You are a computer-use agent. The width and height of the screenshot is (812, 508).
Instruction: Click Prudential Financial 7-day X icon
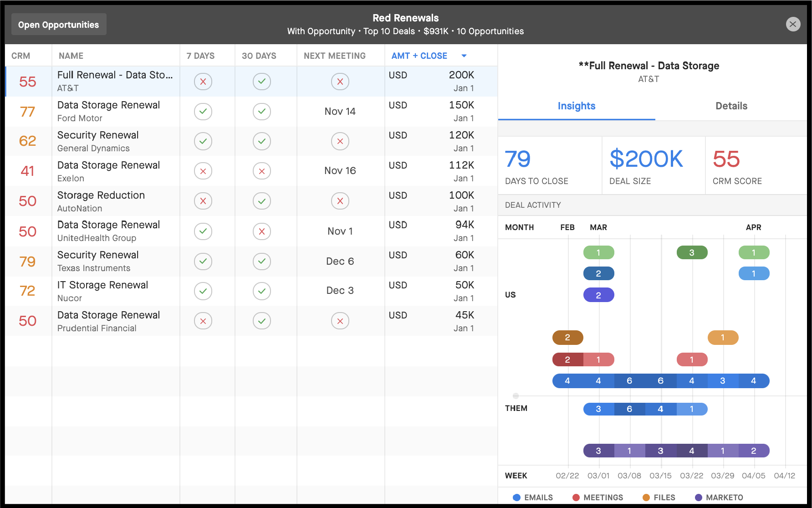203,321
